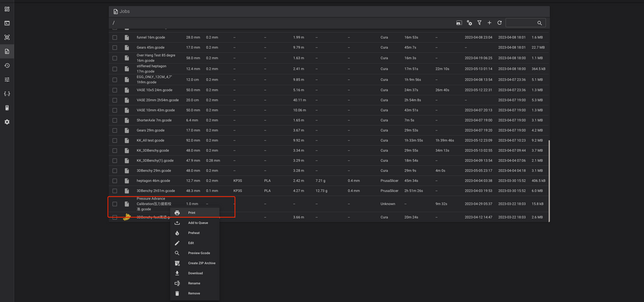Open the System device icon in sidebar
Viewport: 644px width, 302px height.
coord(6,108)
